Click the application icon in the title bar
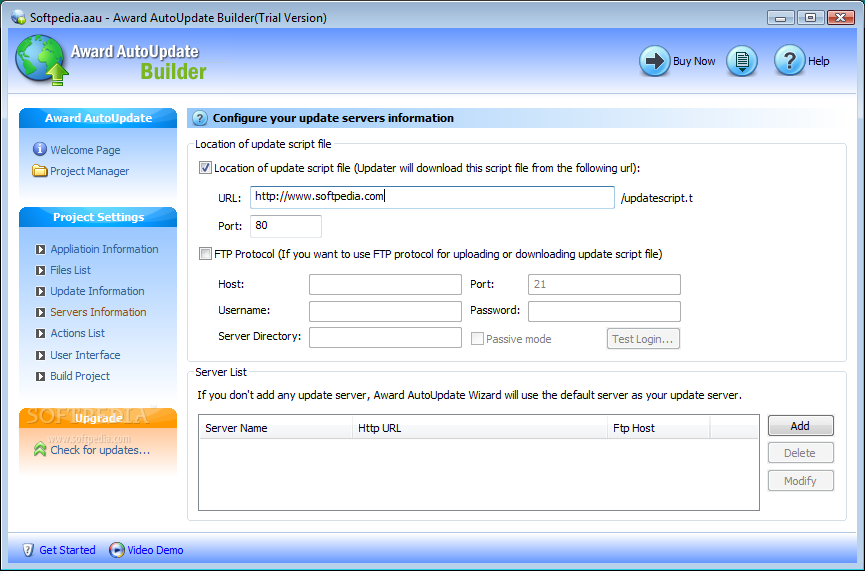This screenshot has width=865, height=571. pyautogui.click(x=18, y=17)
